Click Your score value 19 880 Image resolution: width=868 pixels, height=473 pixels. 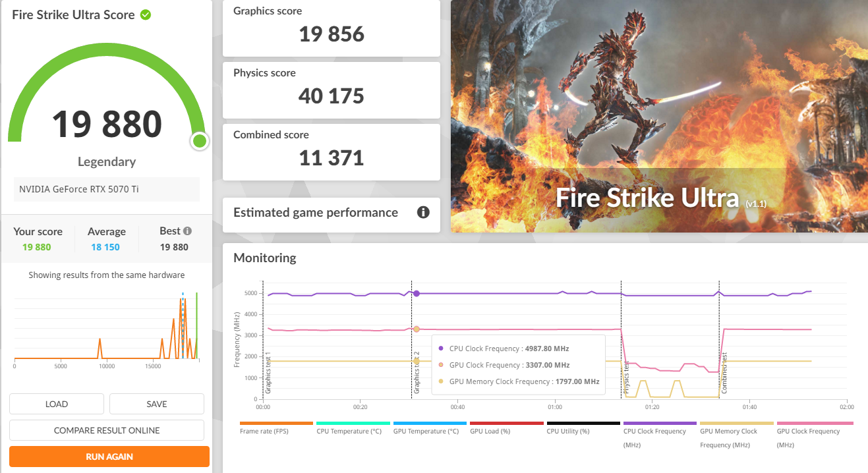(x=36, y=247)
